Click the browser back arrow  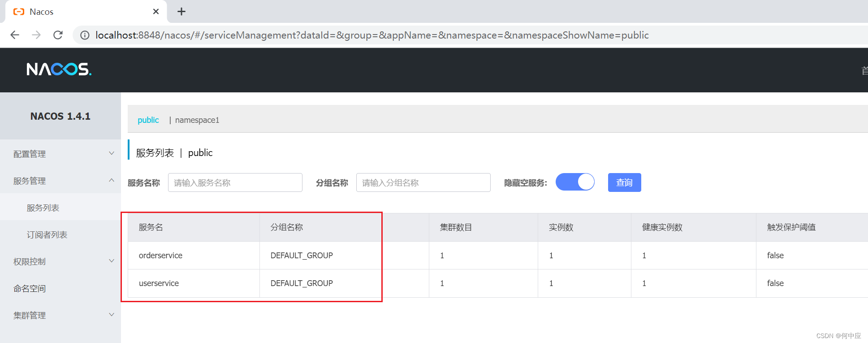pyautogui.click(x=15, y=35)
